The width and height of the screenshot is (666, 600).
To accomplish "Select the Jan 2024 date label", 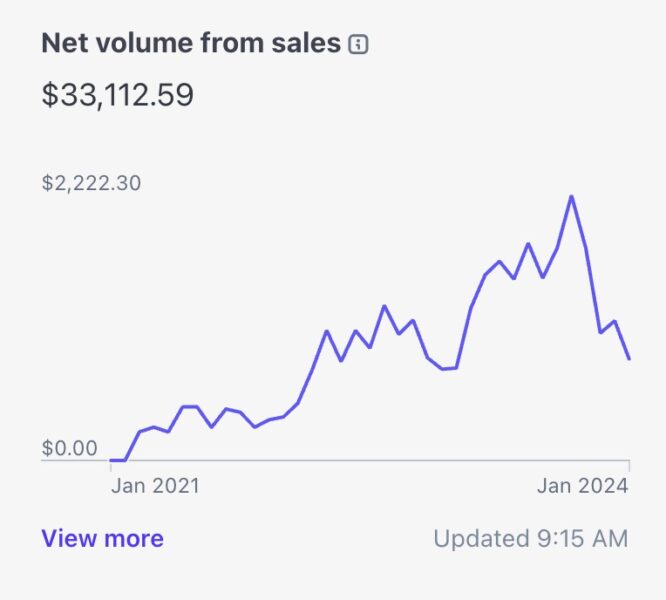I will 583,486.
